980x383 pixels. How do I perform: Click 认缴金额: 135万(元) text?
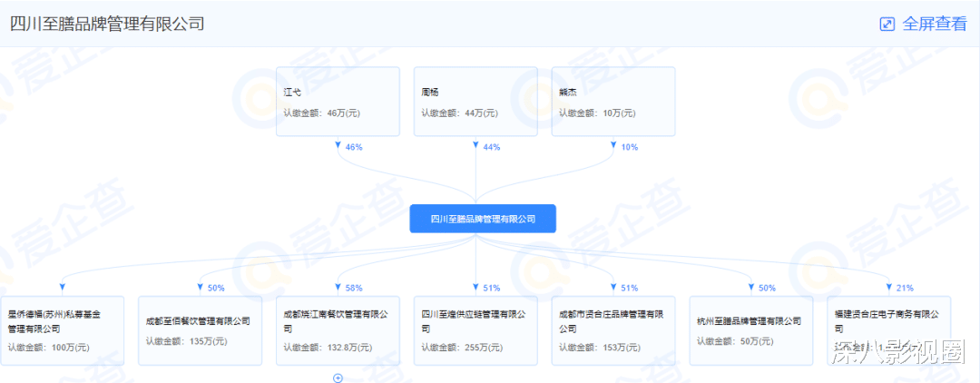click(x=186, y=341)
